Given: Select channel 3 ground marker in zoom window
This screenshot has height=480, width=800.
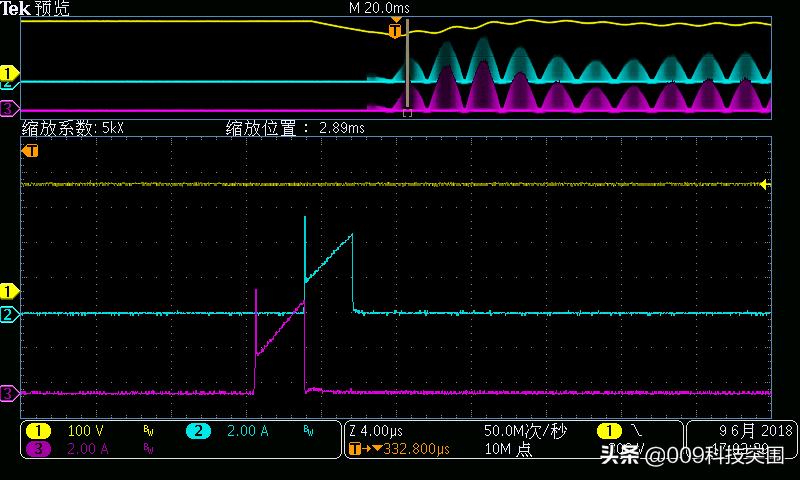Looking at the screenshot, I should (x=9, y=393).
